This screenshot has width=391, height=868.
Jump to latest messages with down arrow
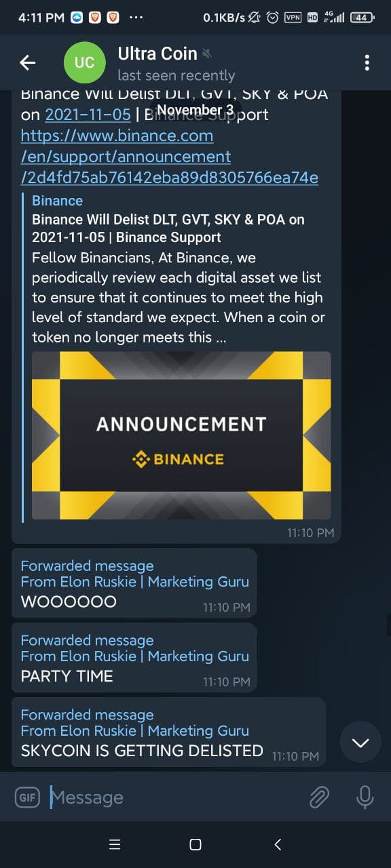pos(360,743)
